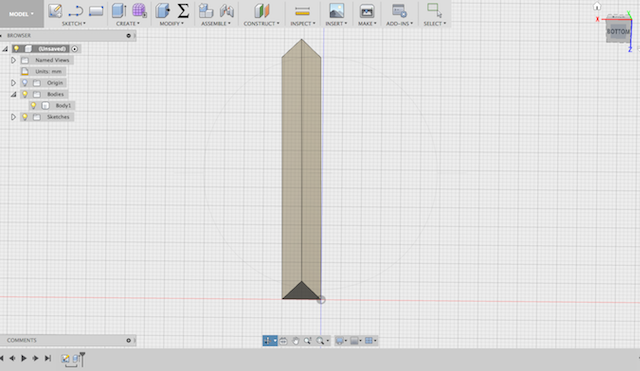This screenshot has height=371, width=640.
Task: Select the Rectangle sketch tool icon
Action: point(96,11)
